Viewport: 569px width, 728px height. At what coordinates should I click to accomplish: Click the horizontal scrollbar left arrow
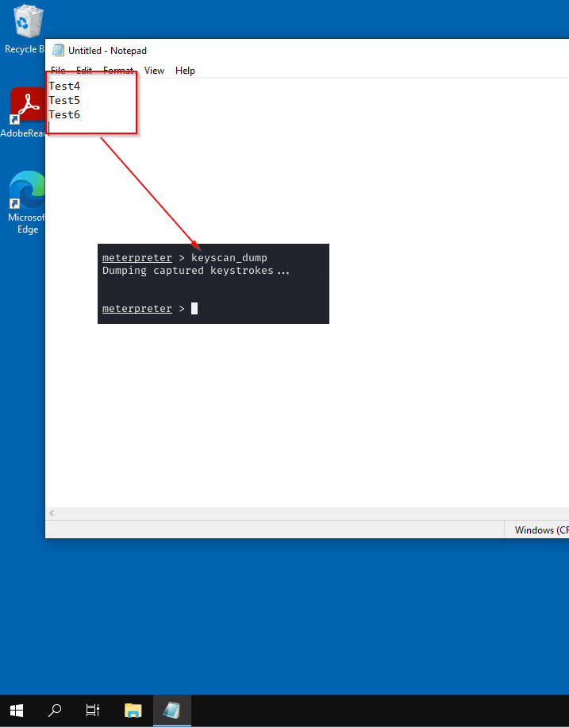pyautogui.click(x=52, y=514)
